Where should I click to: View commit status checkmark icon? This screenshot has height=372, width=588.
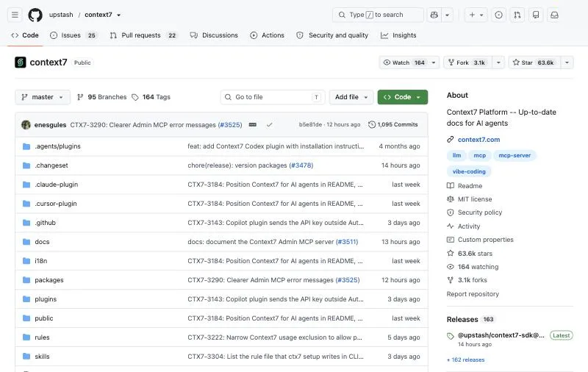(269, 124)
